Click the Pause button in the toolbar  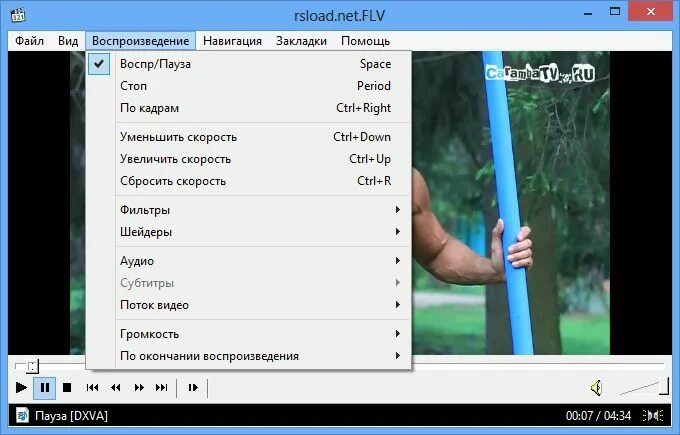pos(45,387)
